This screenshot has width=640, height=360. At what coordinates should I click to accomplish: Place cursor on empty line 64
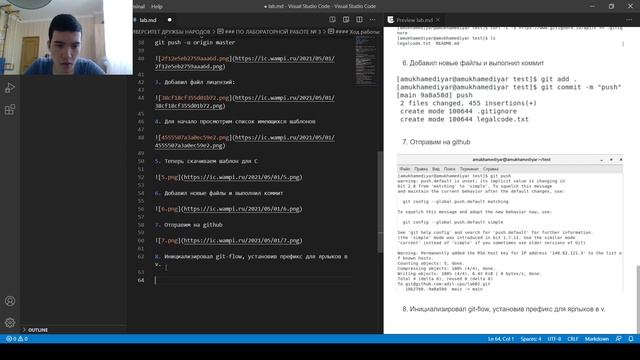pyautogui.click(x=253, y=280)
